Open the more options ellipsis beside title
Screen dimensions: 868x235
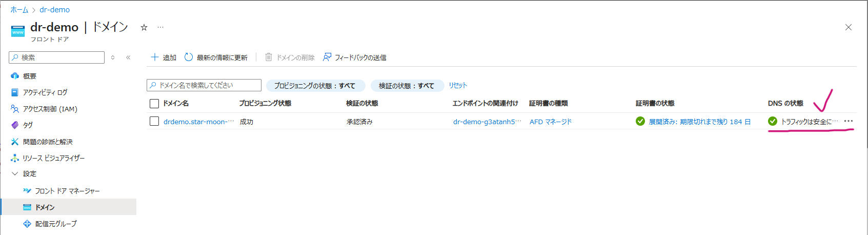click(160, 27)
